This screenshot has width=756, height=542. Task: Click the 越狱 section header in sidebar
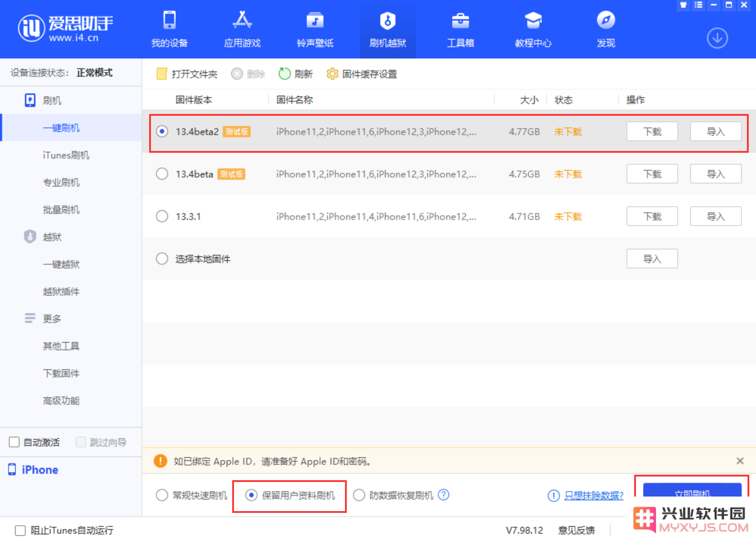click(x=44, y=237)
